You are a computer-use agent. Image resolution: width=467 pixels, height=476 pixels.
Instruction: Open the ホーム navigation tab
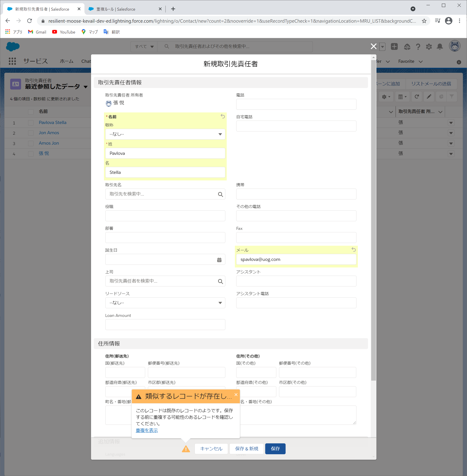[x=66, y=61]
